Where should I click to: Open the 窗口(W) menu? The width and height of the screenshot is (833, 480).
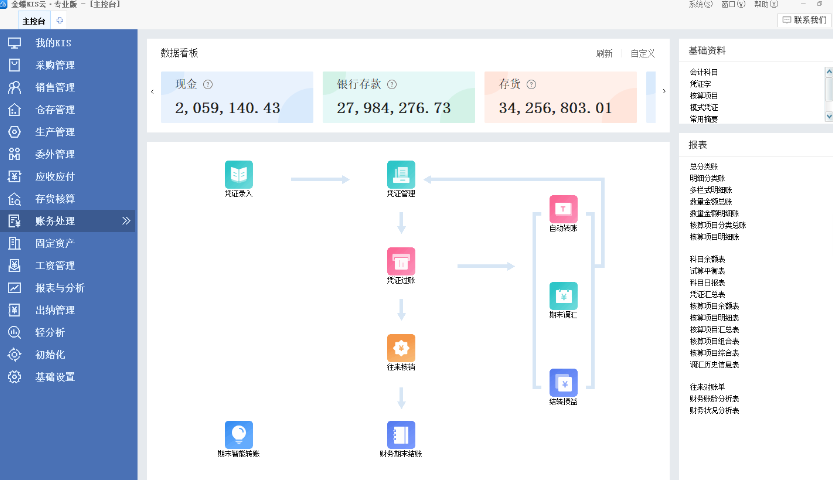[x=733, y=4]
